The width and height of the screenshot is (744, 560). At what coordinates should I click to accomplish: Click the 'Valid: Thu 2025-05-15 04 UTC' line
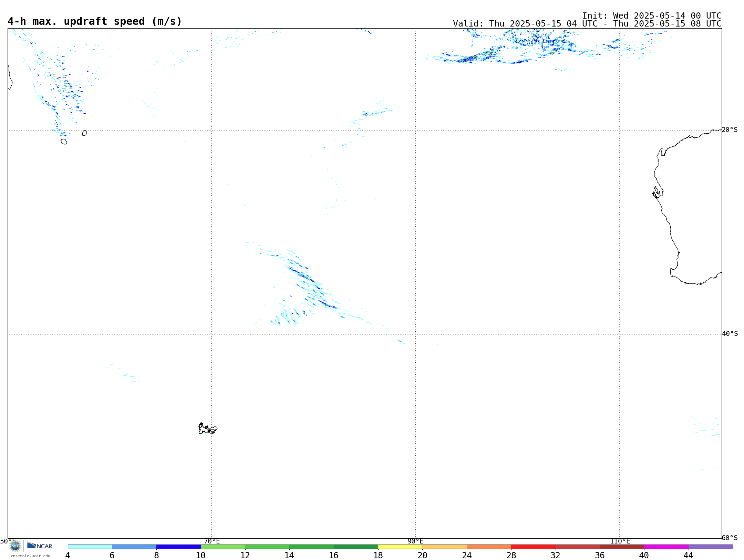(587, 24)
